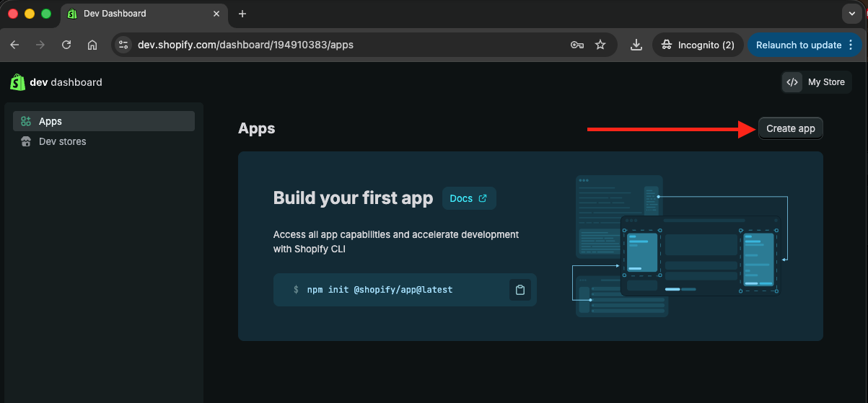Open Chrome three-dot menu
Image resolution: width=868 pixels, height=403 pixels.
pos(851,45)
